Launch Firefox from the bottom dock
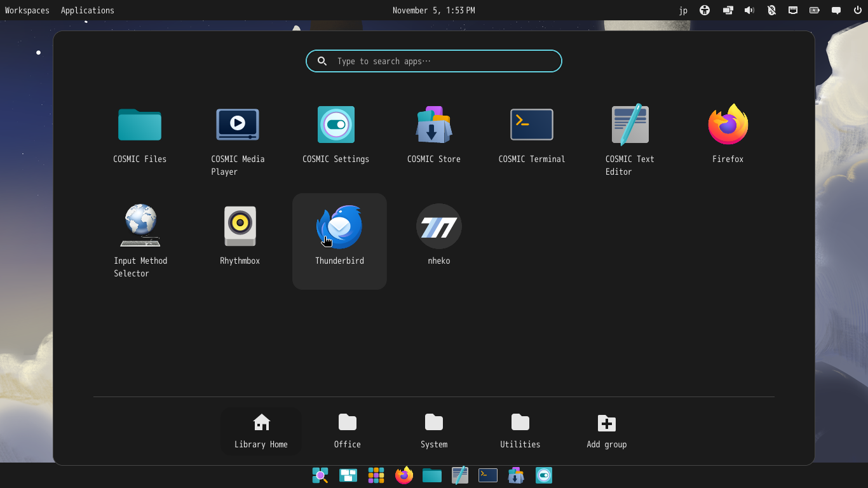Screen dimensions: 868x488 coord(404,475)
